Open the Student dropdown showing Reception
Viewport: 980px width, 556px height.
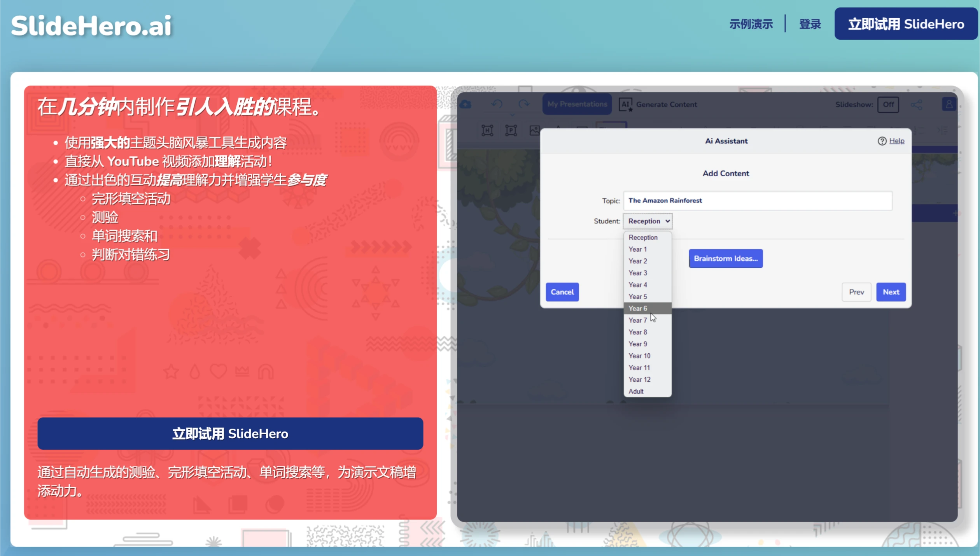coord(647,221)
